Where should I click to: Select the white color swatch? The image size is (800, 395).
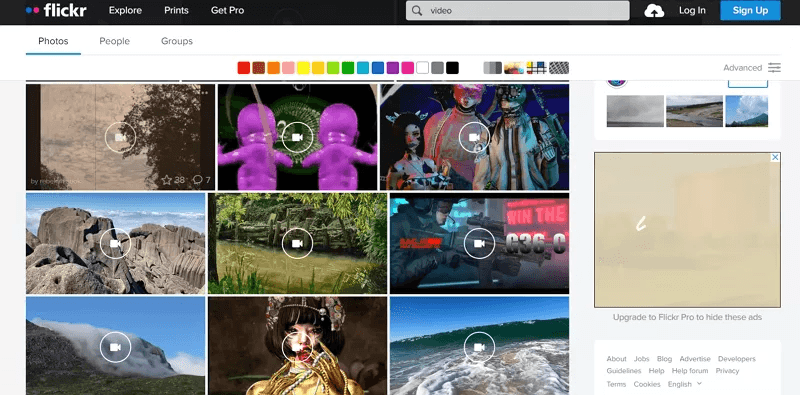422,67
